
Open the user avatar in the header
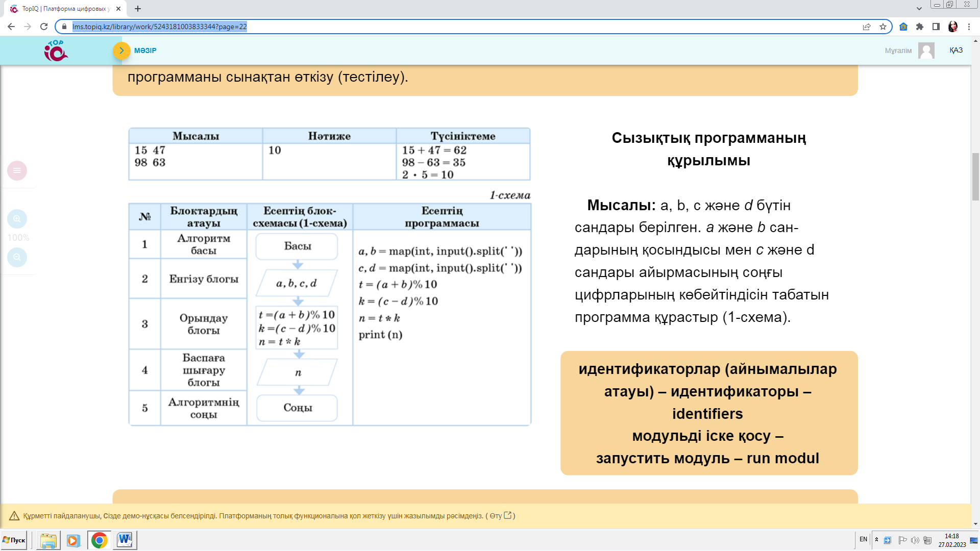click(926, 51)
